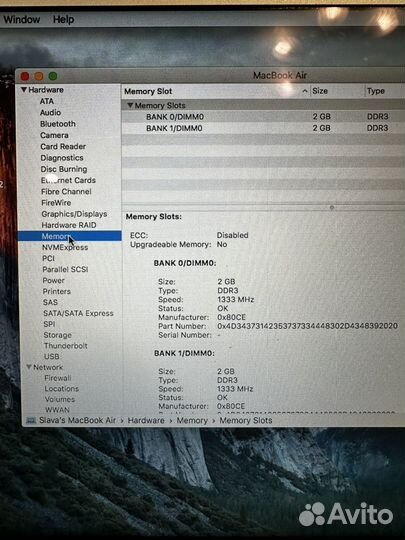
Task: Select SATA/SATA Express in the sidebar
Action: tap(78, 313)
